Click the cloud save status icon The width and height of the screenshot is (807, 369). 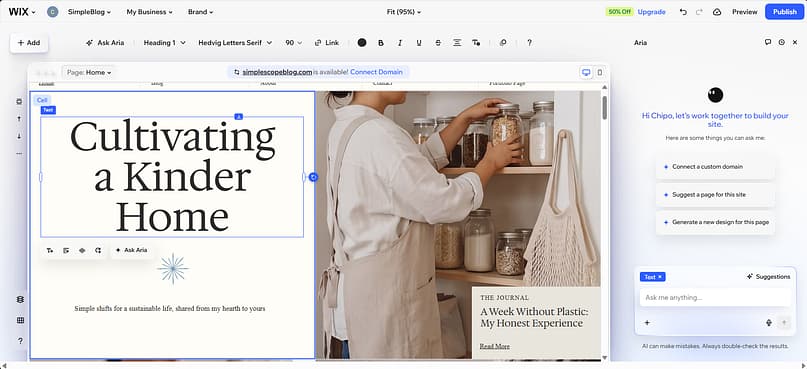[x=717, y=12]
